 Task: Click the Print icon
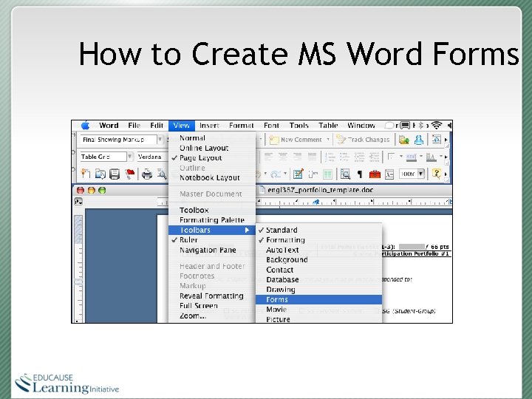147,174
